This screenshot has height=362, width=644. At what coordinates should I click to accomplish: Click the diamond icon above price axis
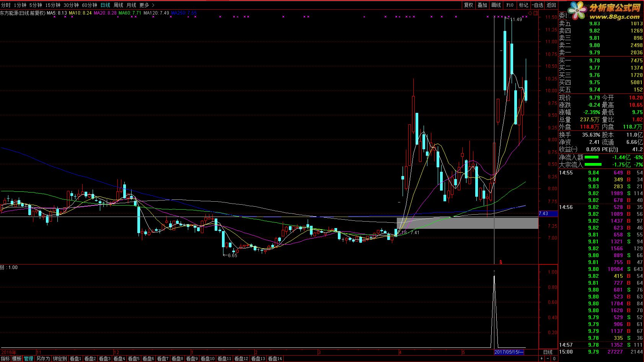(x=530, y=13)
